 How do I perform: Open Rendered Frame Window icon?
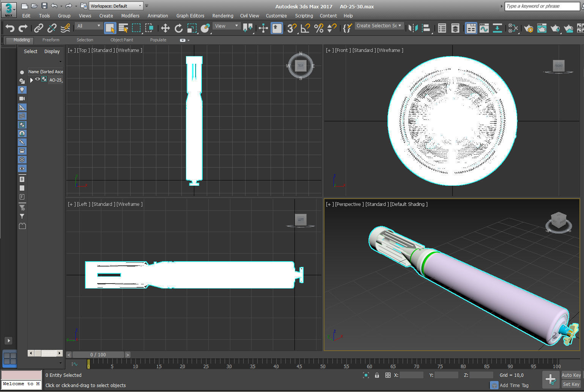coord(542,28)
